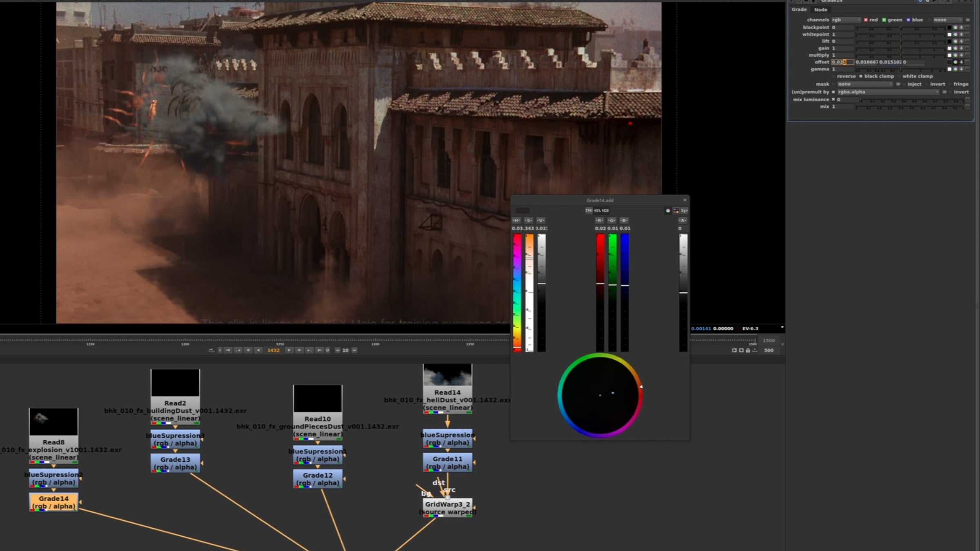
Task: Play the viewer timeline forward
Action: click(x=289, y=350)
